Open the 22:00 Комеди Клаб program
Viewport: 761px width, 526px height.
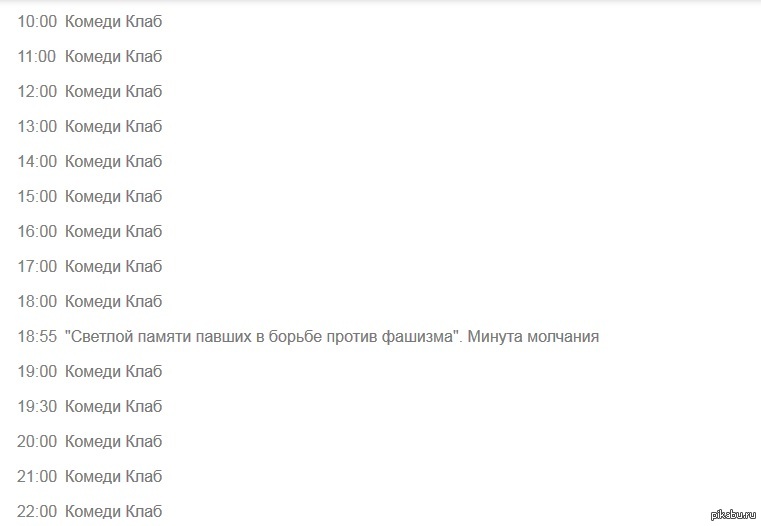point(90,511)
